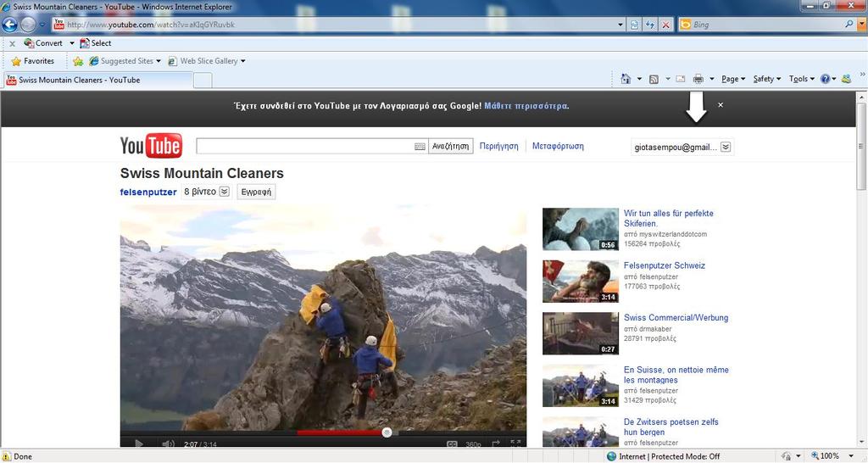Dismiss the Google account notification bar
The image size is (868, 463).
click(x=721, y=104)
